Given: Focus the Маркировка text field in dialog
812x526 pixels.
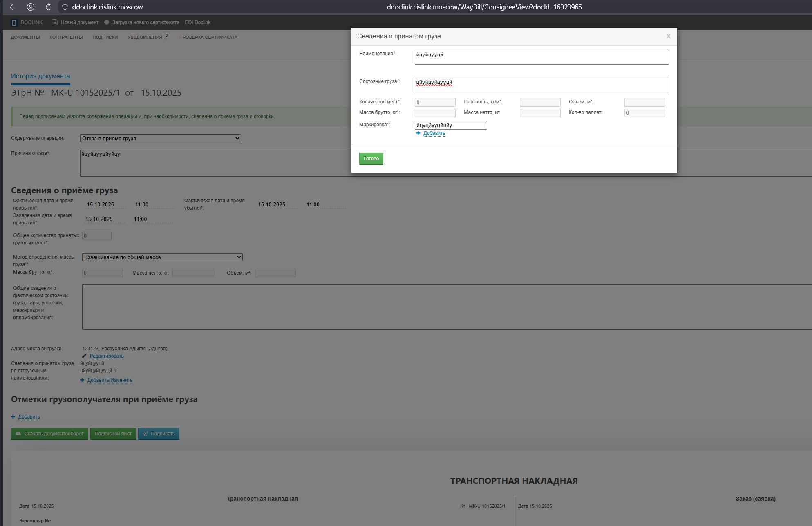Looking at the screenshot, I should coord(450,125).
